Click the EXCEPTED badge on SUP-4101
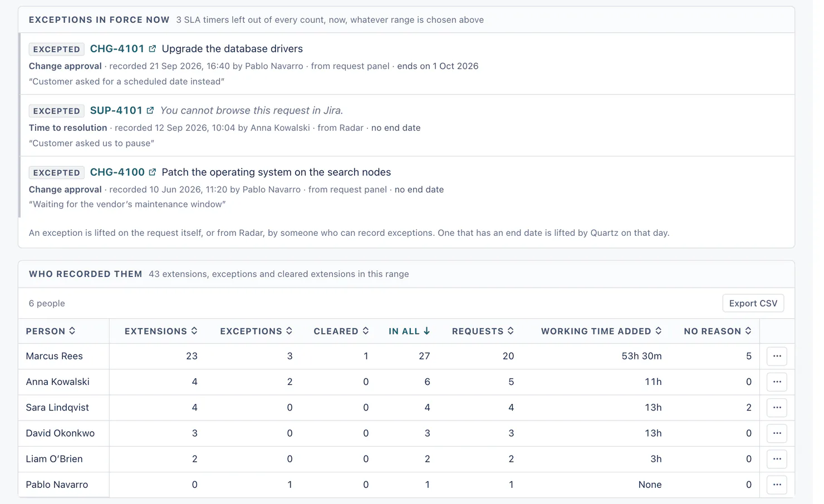 pyautogui.click(x=57, y=111)
